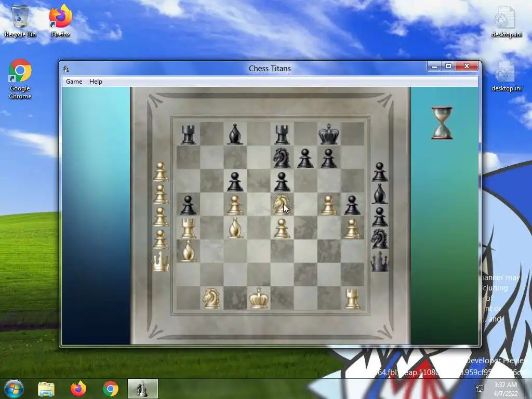Select the white bishop on a3

pyautogui.click(x=188, y=251)
